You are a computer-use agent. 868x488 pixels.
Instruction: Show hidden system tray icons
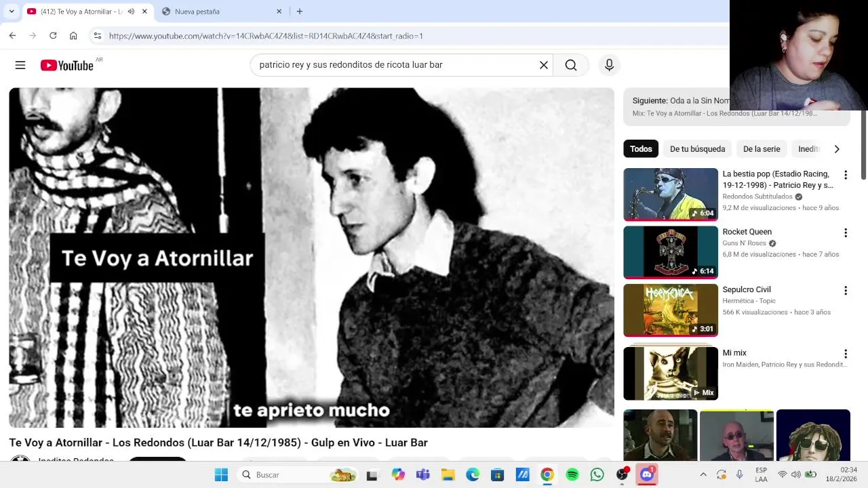pos(703,475)
